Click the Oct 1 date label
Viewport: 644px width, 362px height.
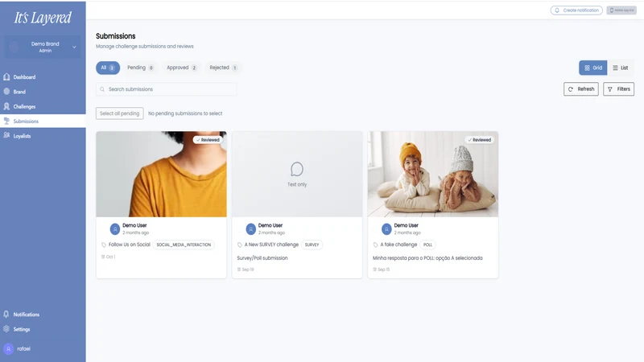(x=109, y=257)
